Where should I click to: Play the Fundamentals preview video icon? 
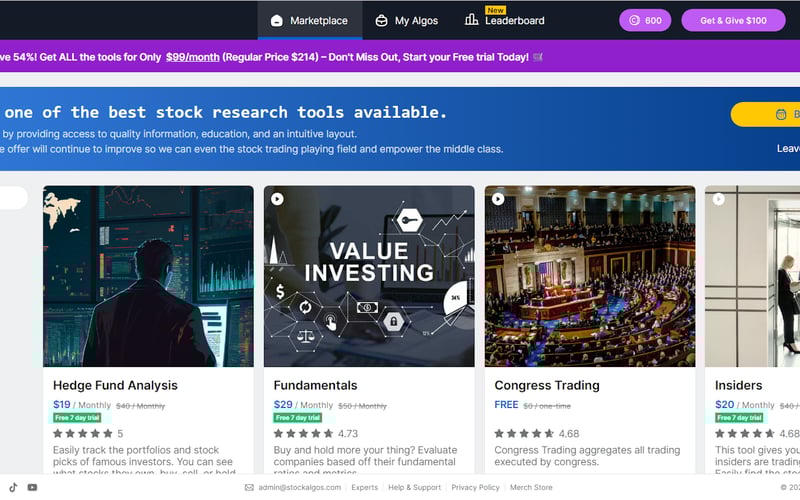[277, 199]
